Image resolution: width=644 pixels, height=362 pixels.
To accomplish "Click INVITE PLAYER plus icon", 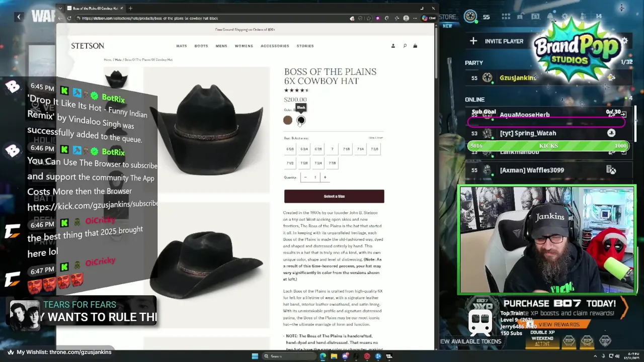I will coord(473,41).
